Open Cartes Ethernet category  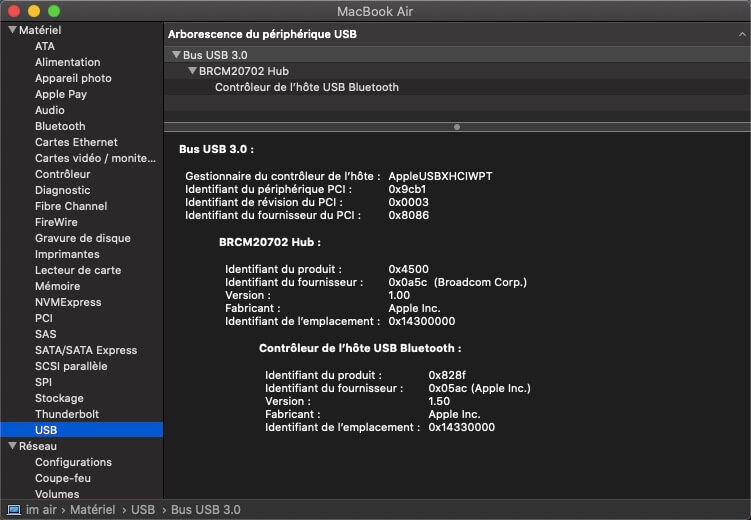tap(76, 142)
